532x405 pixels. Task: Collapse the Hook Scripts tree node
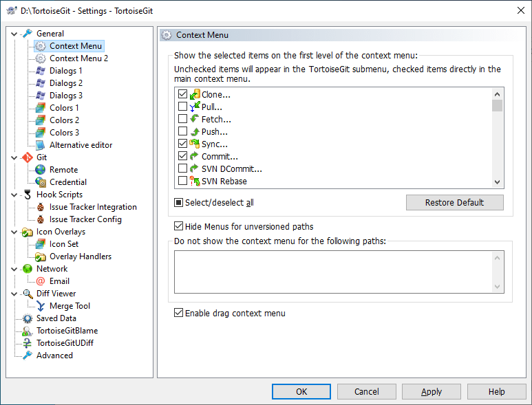coord(14,195)
